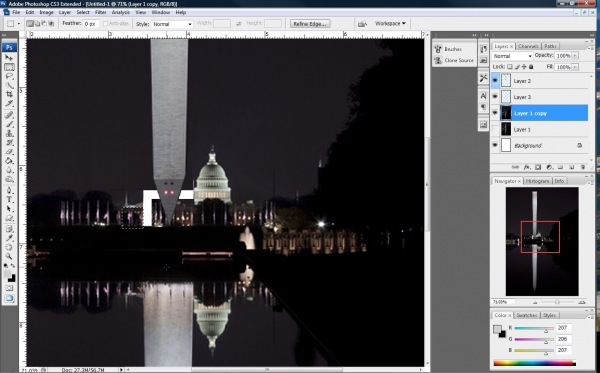Select the Blur tool
This screenshot has height=373, width=600.
click(x=9, y=170)
